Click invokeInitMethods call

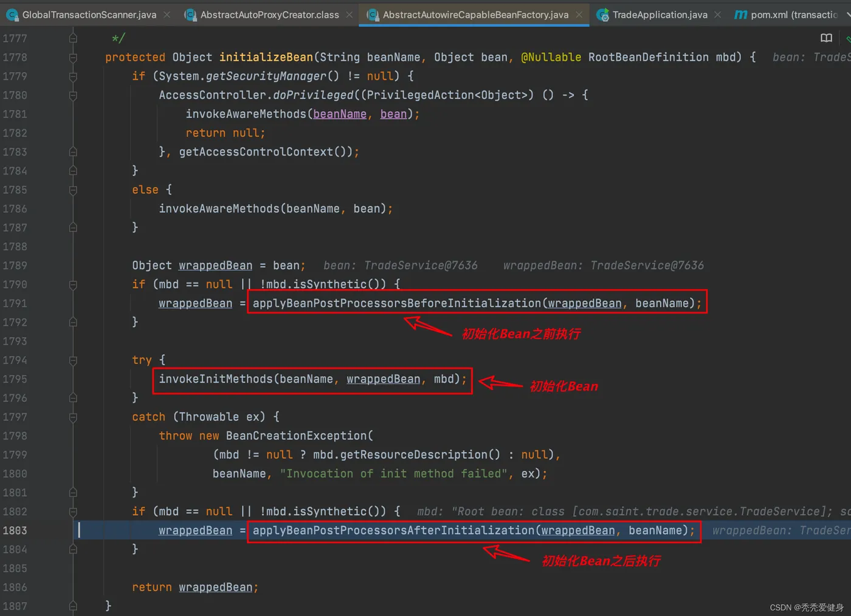[216, 379]
